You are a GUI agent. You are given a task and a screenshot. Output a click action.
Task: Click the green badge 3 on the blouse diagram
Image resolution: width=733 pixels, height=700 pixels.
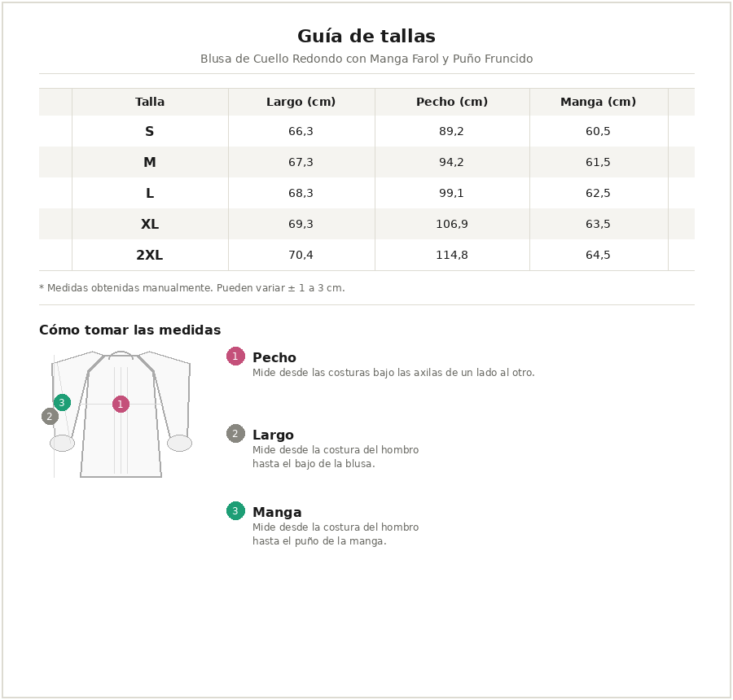tap(62, 403)
